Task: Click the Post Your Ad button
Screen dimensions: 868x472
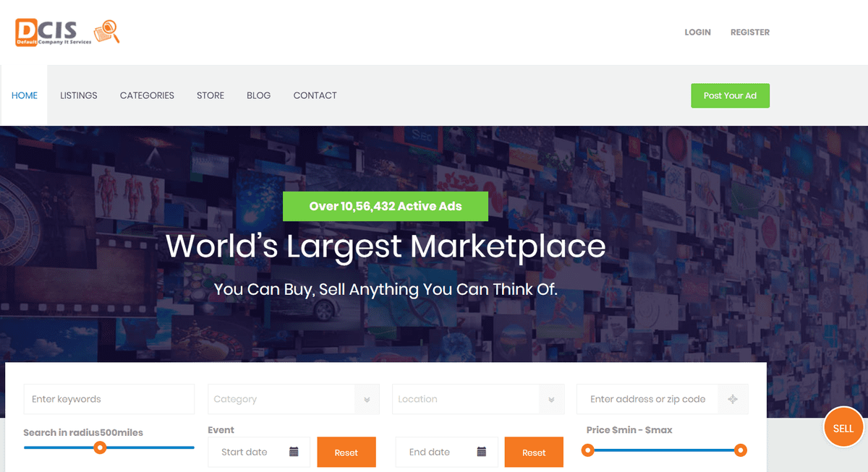Action: click(731, 95)
